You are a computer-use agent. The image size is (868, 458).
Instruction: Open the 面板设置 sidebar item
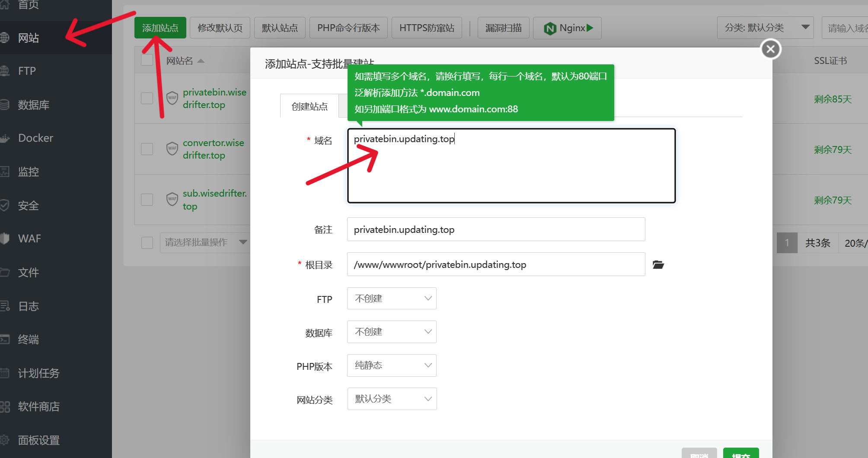point(38,440)
